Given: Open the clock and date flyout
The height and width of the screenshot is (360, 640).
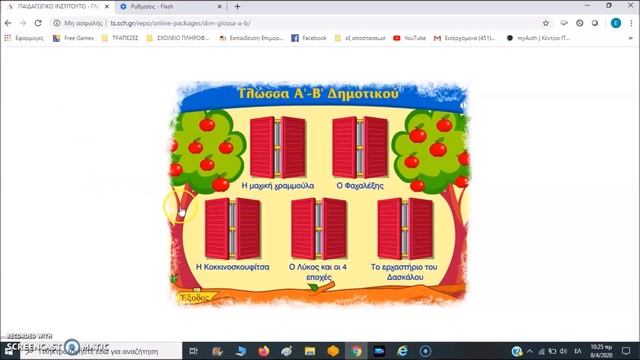Looking at the screenshot, I should 601,351.
